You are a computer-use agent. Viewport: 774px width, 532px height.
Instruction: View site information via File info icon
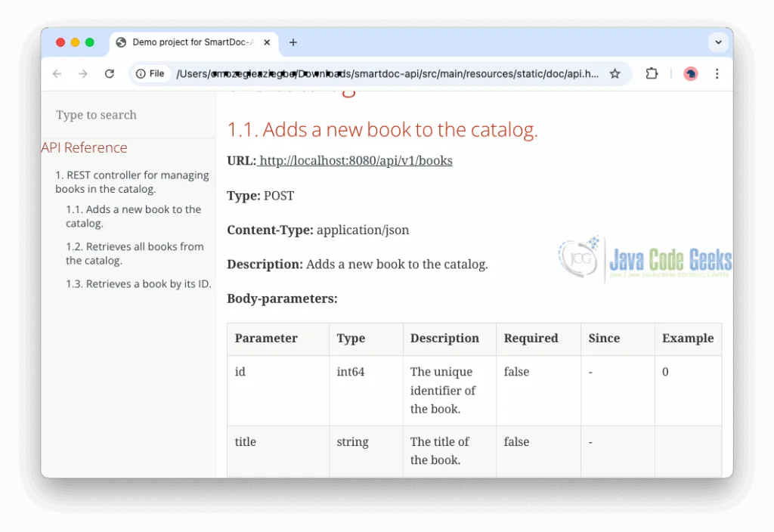click(150, 74)
